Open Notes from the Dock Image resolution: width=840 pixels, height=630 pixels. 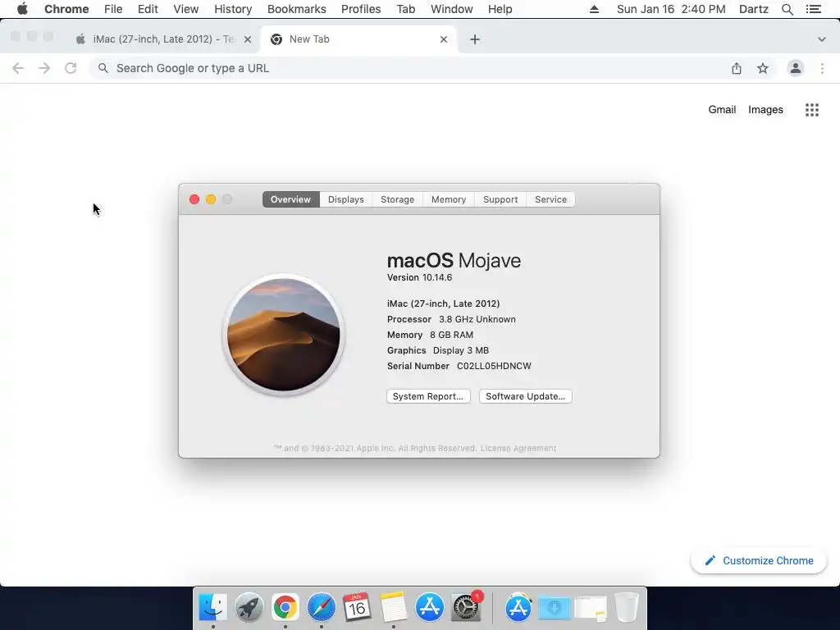394,608
